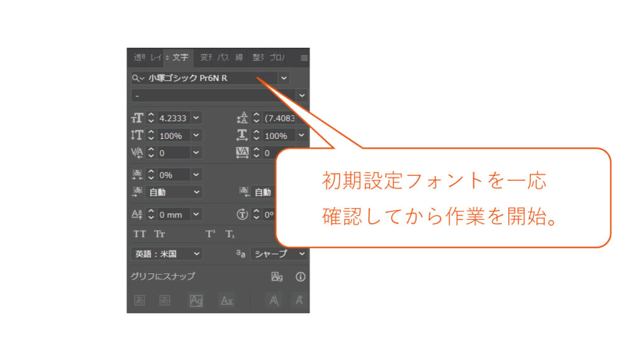Click the horizontal scale icon

click(x=242, y=136)
